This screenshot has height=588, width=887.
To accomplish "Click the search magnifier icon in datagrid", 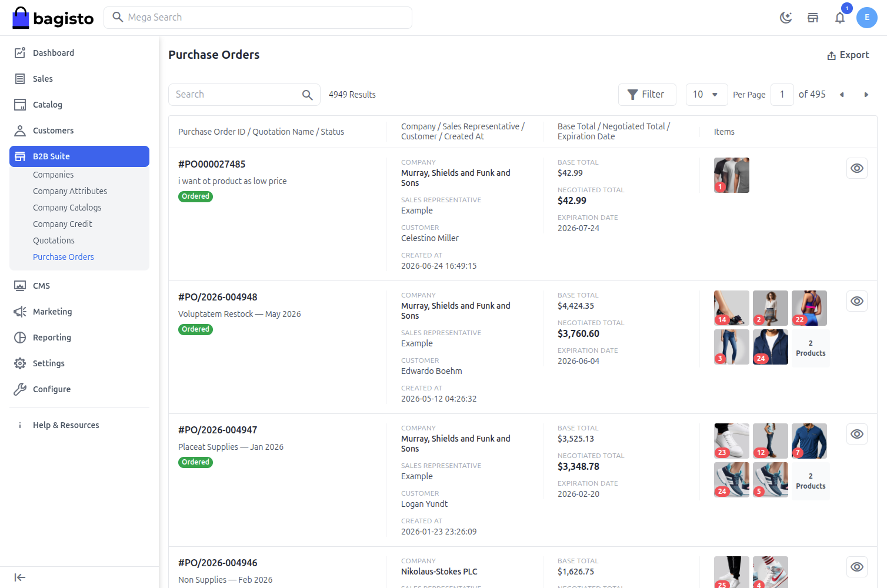I will tap(307, 95).
